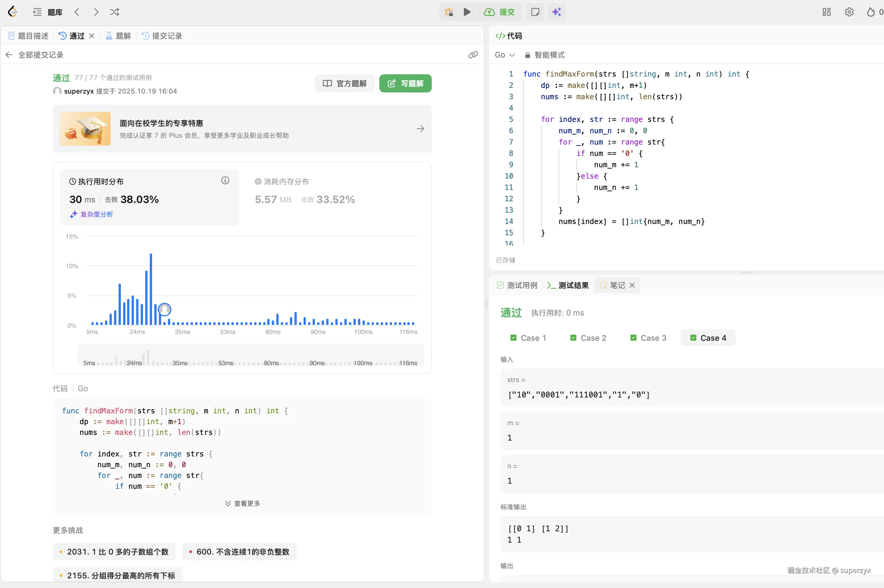Click 题库 problem set label
The height and width of the screenshot is (588, 884).
click(55, 12)
